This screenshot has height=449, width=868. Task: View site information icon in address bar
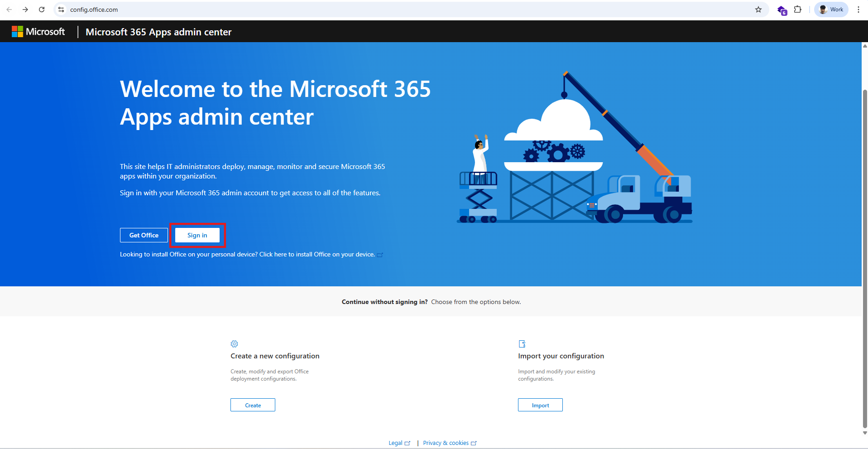click(61, 10)
